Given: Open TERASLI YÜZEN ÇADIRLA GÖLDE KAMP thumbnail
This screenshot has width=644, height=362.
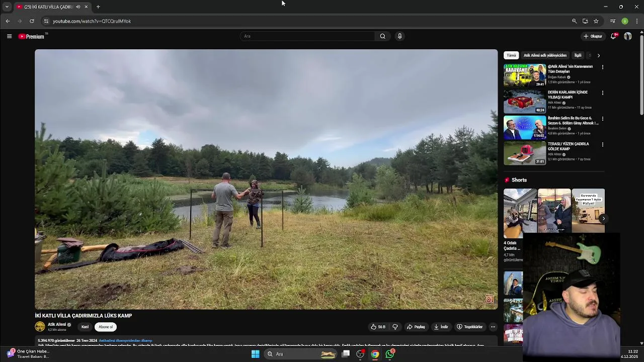Looking at the screenshot, I should click(525, 153).
